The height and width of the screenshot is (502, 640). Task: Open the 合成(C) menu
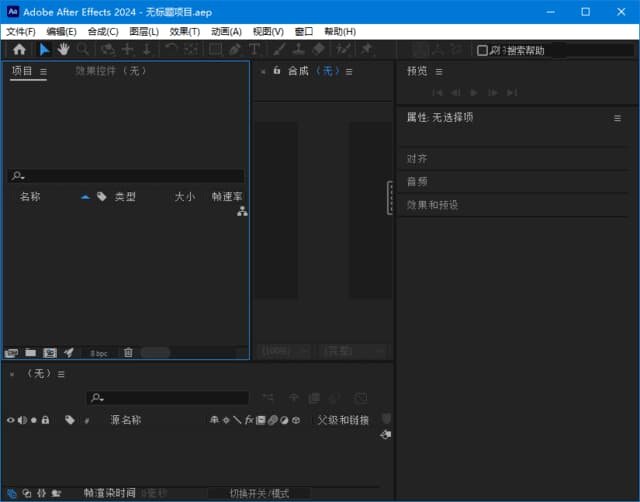pyautogui.click(x=103, y=31)
